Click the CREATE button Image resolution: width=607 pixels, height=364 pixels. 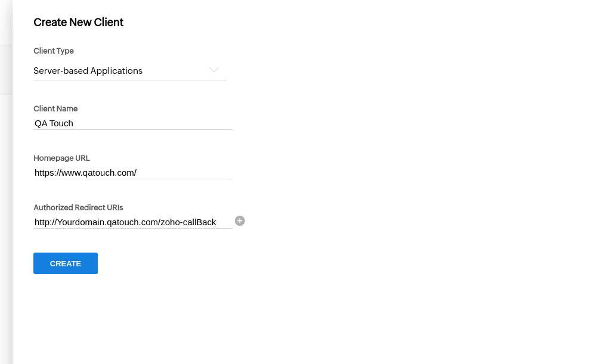pyautogui.click(x=66, y=263)
